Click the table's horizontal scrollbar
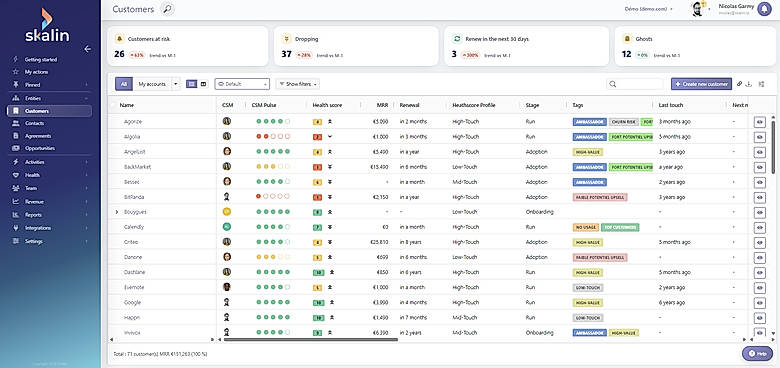 pyautogui.click(x=311, y=340)
